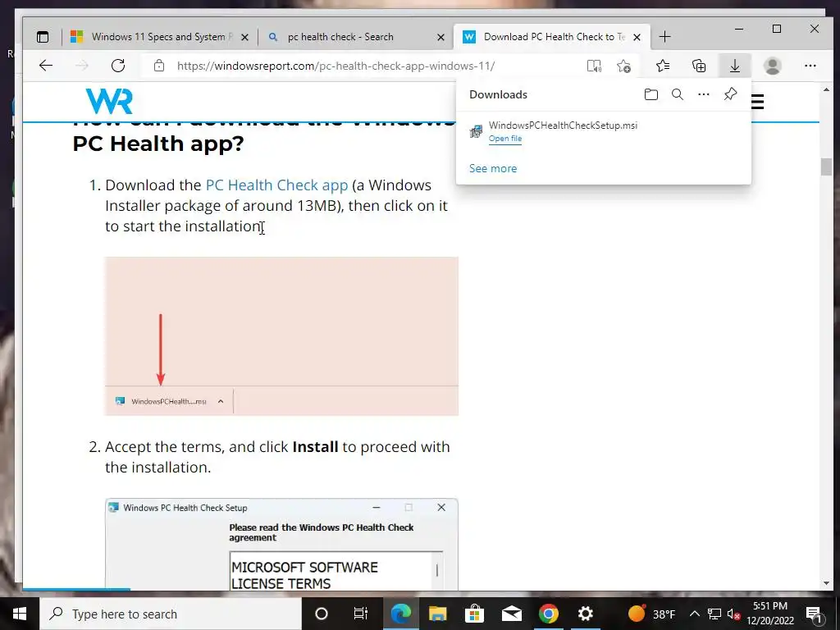Open the PC Health Check app link
840x630 pixels.
pyautogui.click(x=277, y=185)
